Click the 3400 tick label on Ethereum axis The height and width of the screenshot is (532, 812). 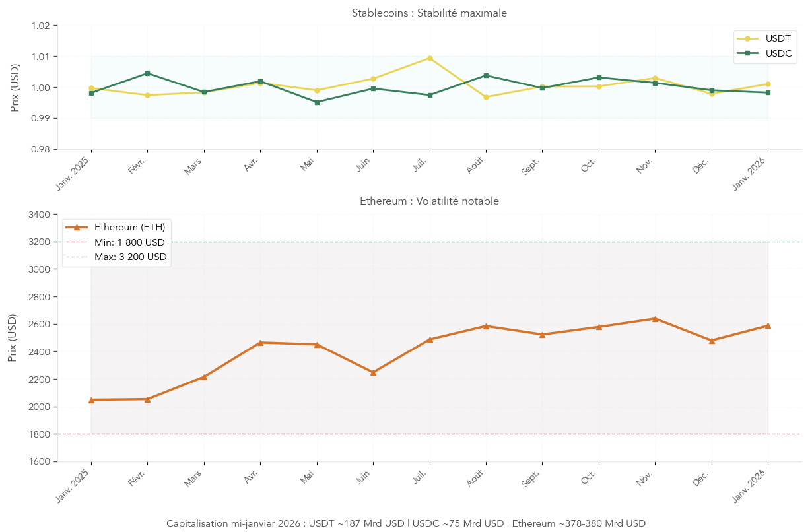pos(40,215)
